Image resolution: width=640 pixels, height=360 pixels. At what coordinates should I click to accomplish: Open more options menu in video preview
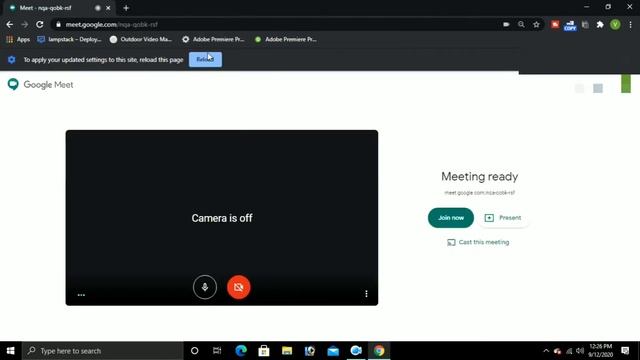(x=366, y=293)
